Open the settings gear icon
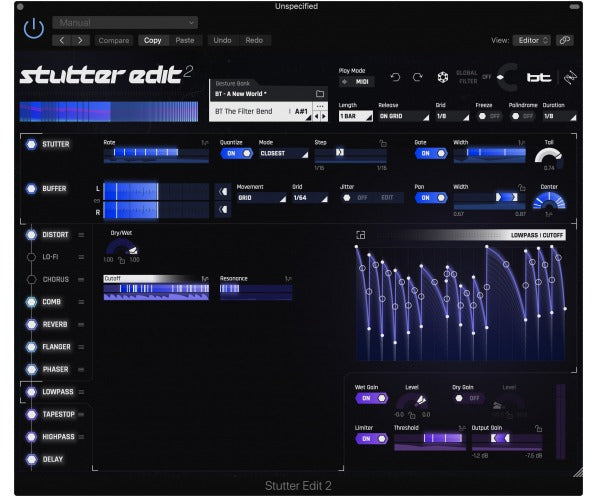597x497 pixels. pyautogui.click(x=442, y=78)
